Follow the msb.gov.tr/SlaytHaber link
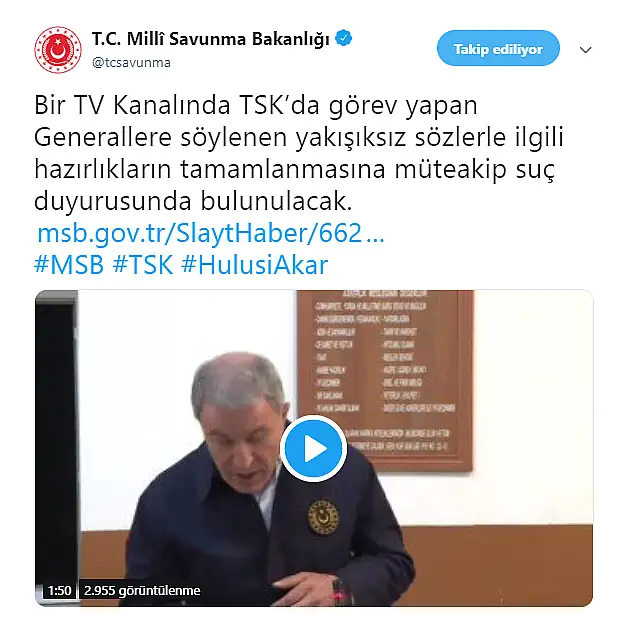The width and height of the screenshot is (629, 620). (x=211, y=233)
